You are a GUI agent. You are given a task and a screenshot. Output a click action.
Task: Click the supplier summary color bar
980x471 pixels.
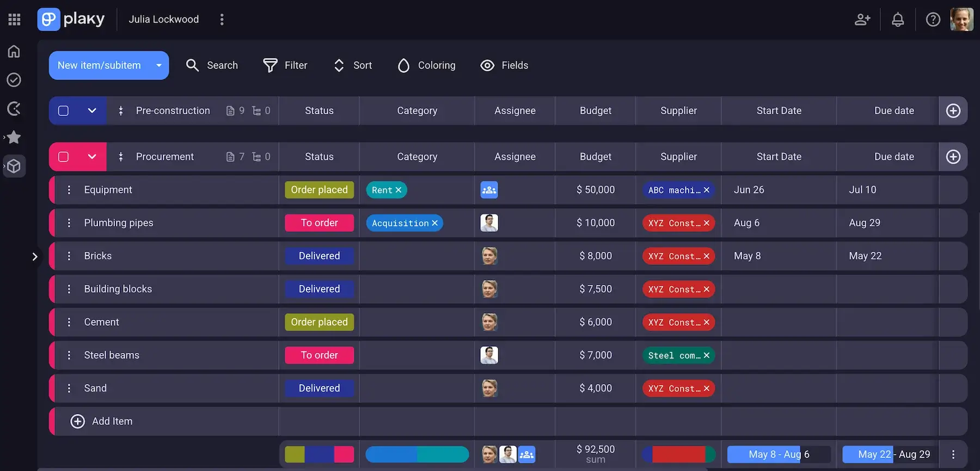point(678,454)
